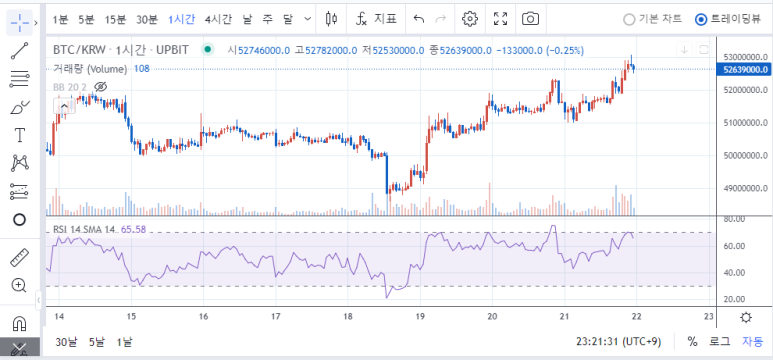This screenshot has width=773, height=360.
Task: Undo the last chart action
Action: coord(419,19)
